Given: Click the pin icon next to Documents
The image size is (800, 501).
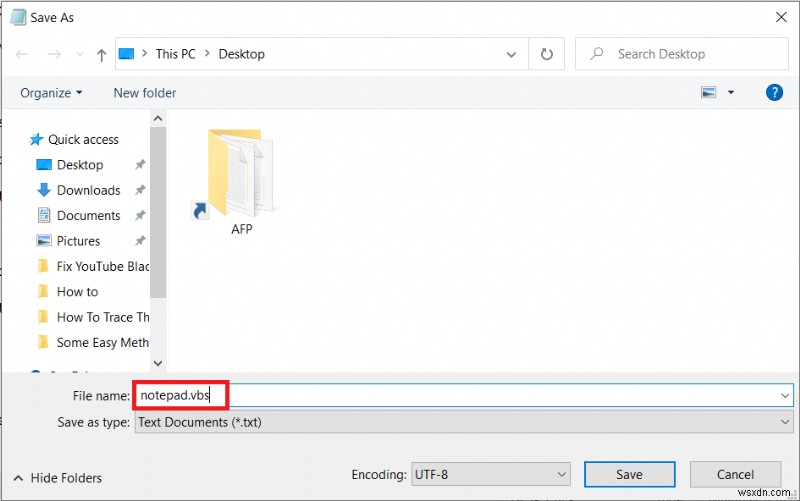Looking at the screenshot, I should tap(140, 215).
